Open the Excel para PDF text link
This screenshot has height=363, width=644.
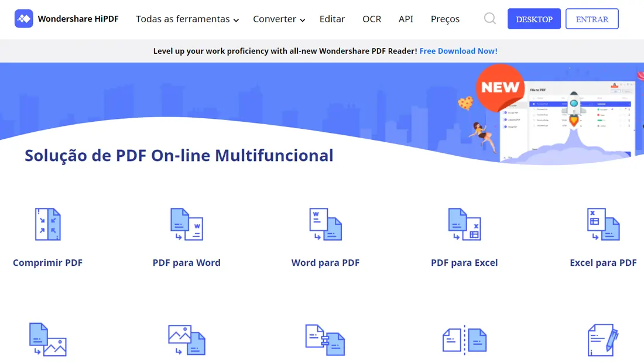tap(603, 262)
